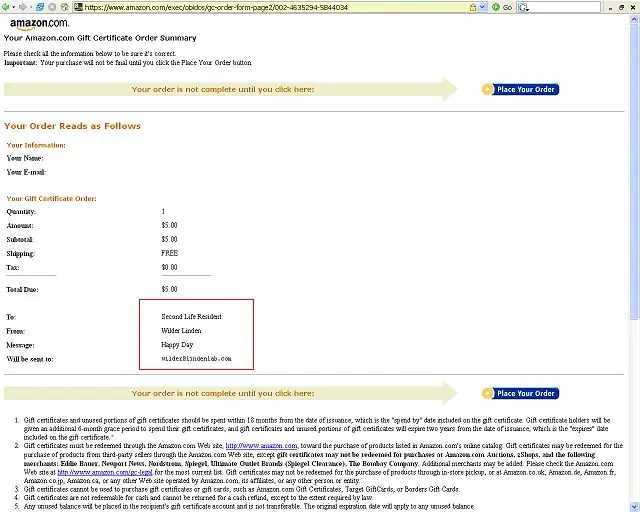
Task: Click the 'Will be sent to:' label
Action: click(x=30, y=359)
